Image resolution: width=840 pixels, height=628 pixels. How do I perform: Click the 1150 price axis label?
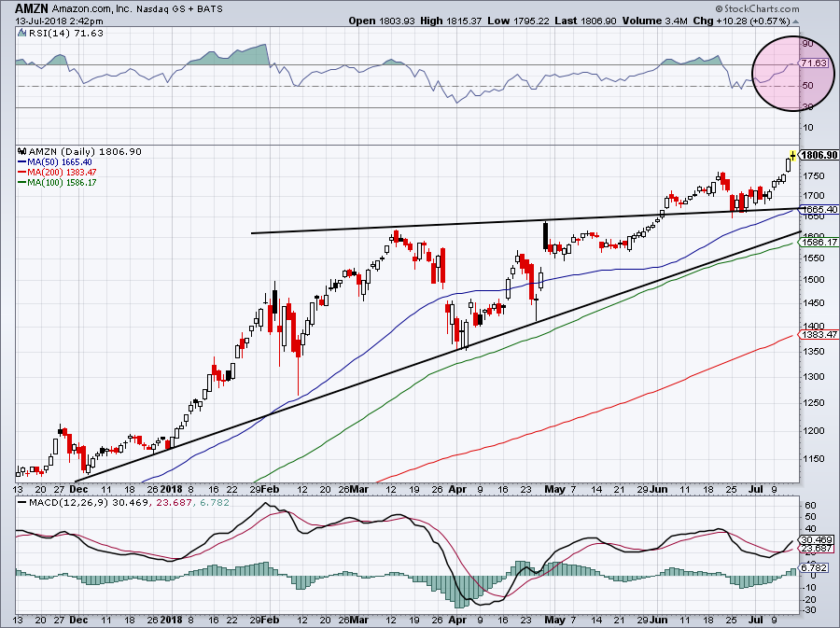pos(813,459)
